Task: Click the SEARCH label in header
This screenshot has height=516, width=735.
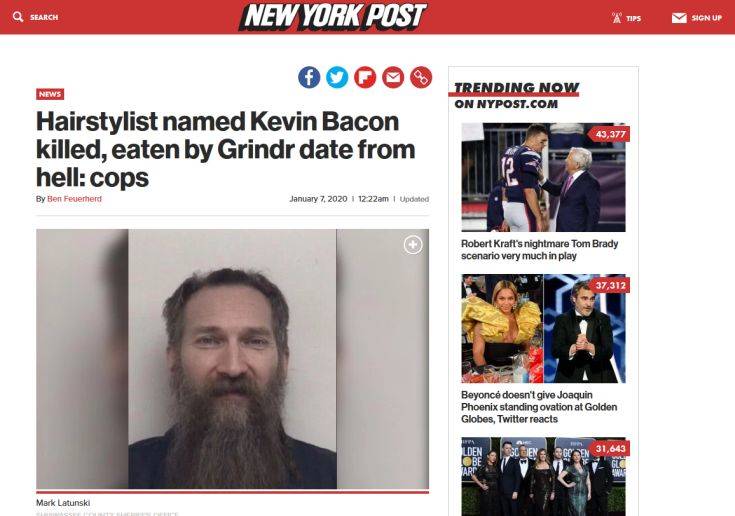Action: (x=44, y=17)
